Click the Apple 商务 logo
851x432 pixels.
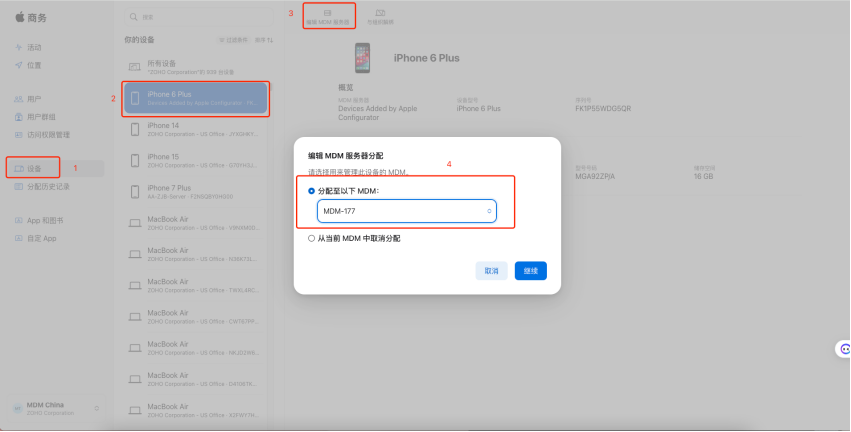31,17
